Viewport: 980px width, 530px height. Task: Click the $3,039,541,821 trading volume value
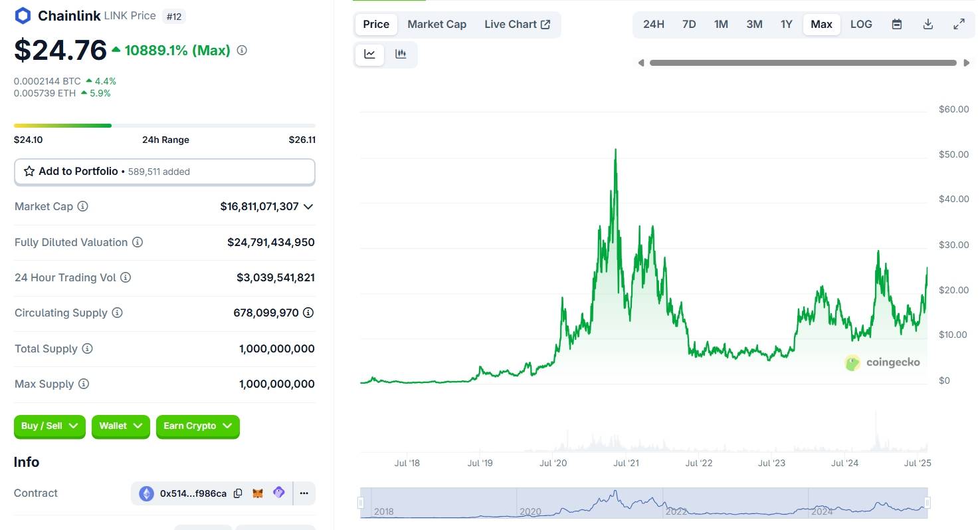276,278
